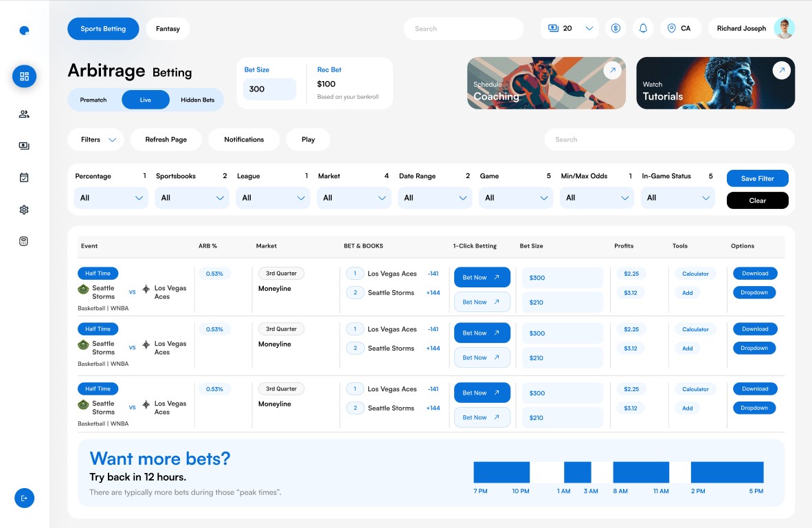Viewport: 812px width, 528px height.
Task: Click the logout icon at sidebar bottom
Action: click(24, 498)
